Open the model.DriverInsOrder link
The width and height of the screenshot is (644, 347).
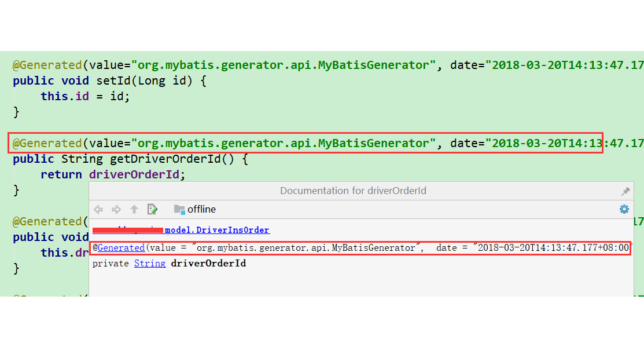pos(217,230)
